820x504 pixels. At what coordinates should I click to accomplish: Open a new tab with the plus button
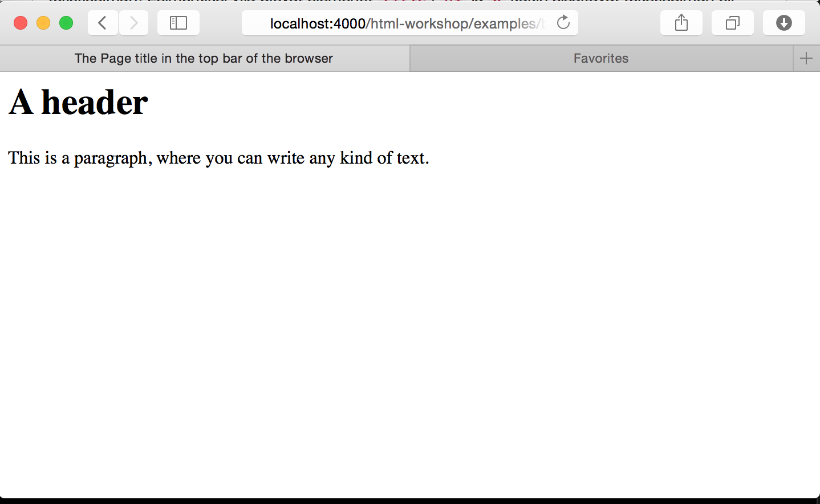click(x=806, y=58)
